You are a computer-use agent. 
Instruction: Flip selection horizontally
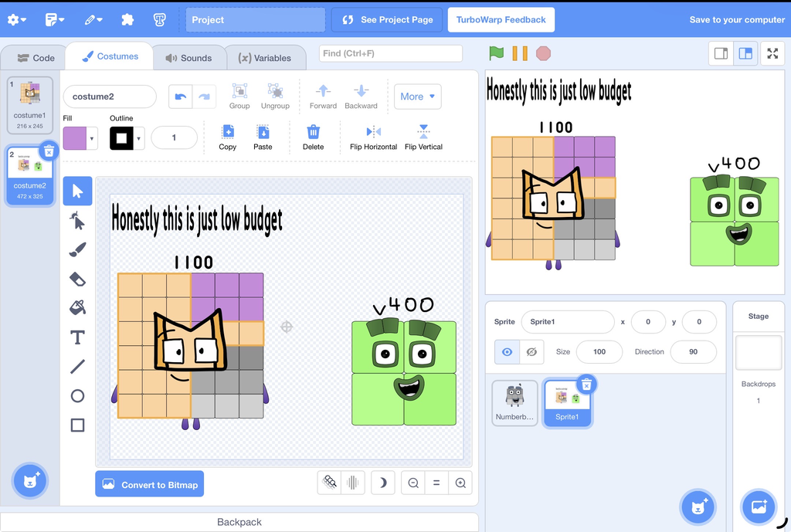tap(373, 137)
